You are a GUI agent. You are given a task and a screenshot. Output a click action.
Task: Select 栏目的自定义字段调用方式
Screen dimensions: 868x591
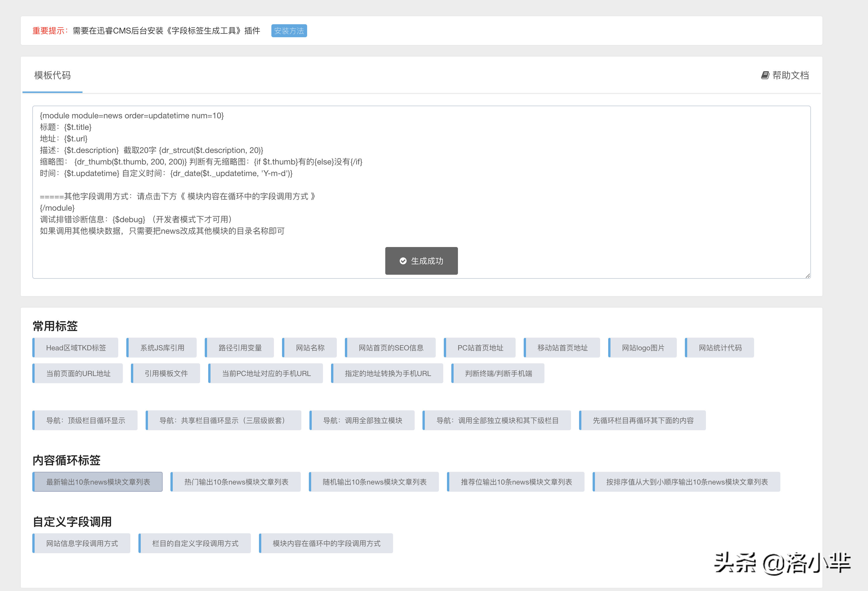[x=195, y=543]
